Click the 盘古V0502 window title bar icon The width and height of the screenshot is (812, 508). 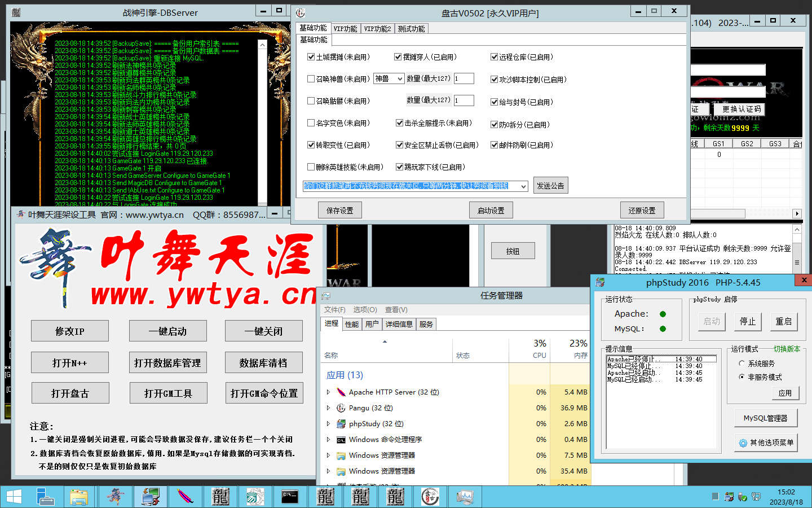point(301,12)
